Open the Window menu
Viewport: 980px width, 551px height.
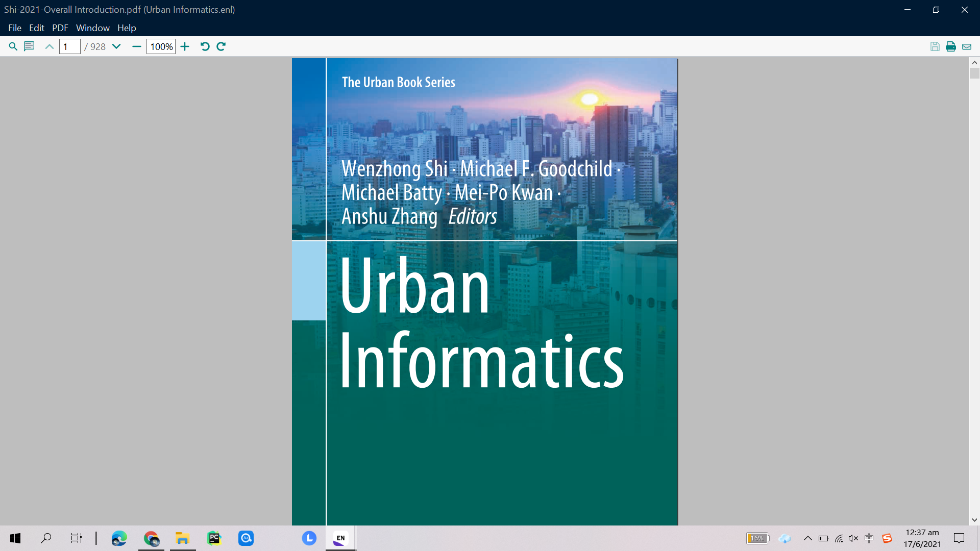point(92,28)
